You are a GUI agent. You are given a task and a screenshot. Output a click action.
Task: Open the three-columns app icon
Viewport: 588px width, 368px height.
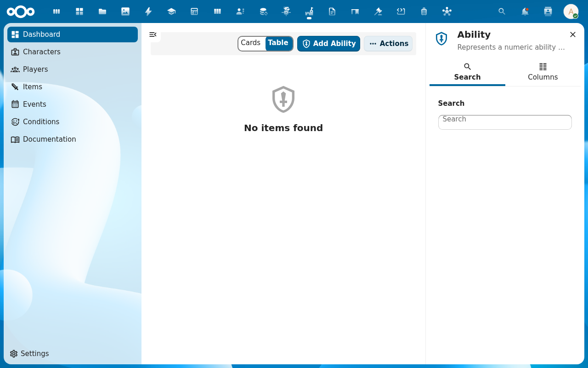(217, 11)
